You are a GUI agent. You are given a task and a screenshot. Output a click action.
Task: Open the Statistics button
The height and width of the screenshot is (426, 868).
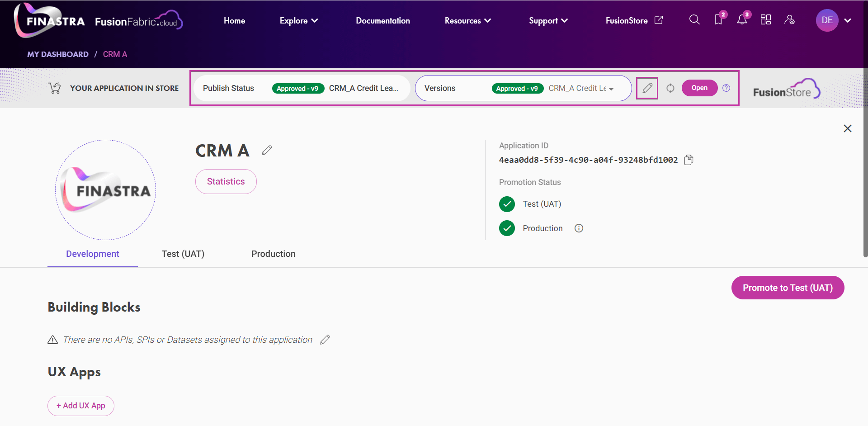tap(226, 181)
